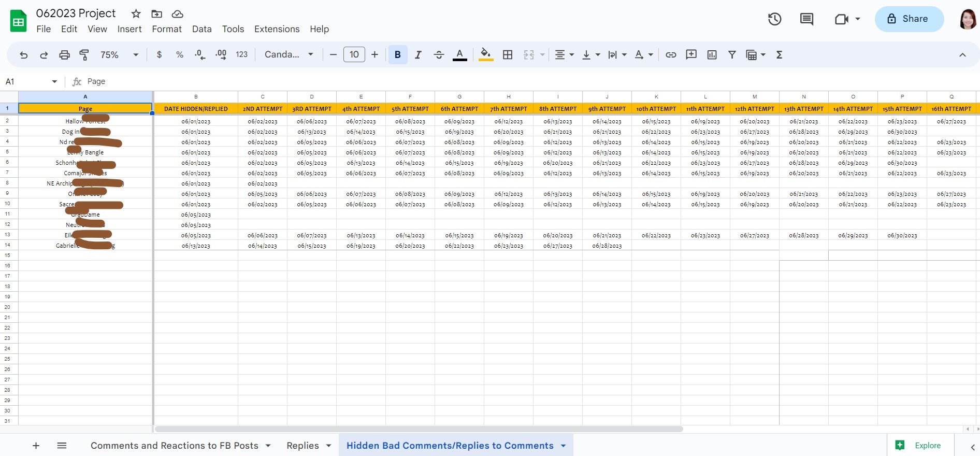Open Name box dropdown arrow
Screen dimensions: 980x456
point(54,81)
